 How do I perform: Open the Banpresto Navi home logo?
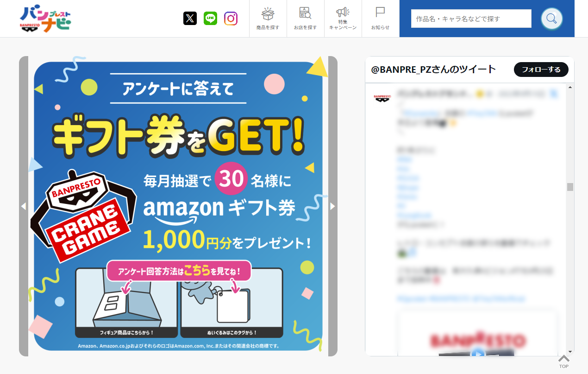coord(45,19)
